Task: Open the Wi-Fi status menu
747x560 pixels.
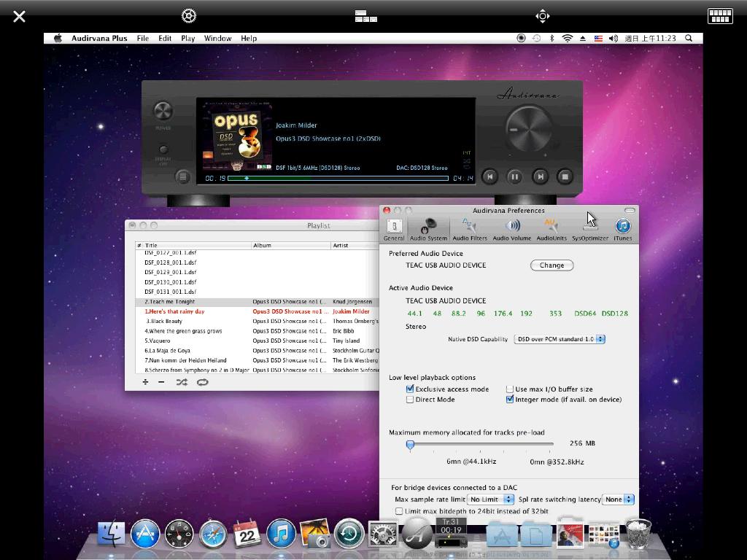Action: point(567,38)
